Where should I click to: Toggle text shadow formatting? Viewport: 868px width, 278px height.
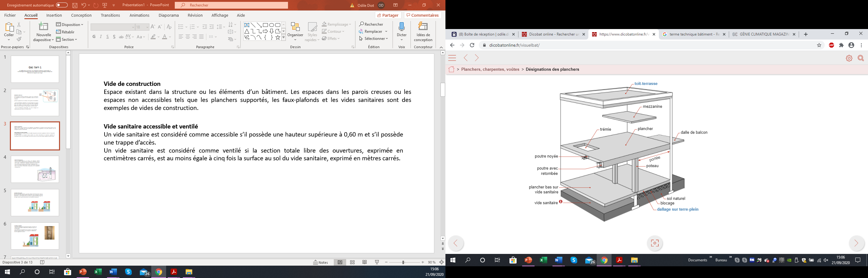coord(114,37)
